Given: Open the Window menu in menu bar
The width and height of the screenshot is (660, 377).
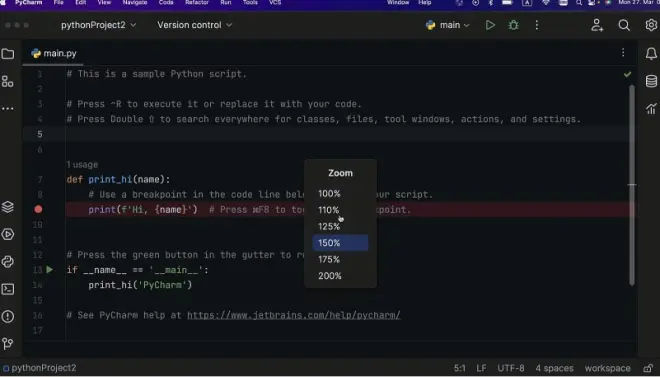Looking at the screenshot, I should tap(398, 3).
